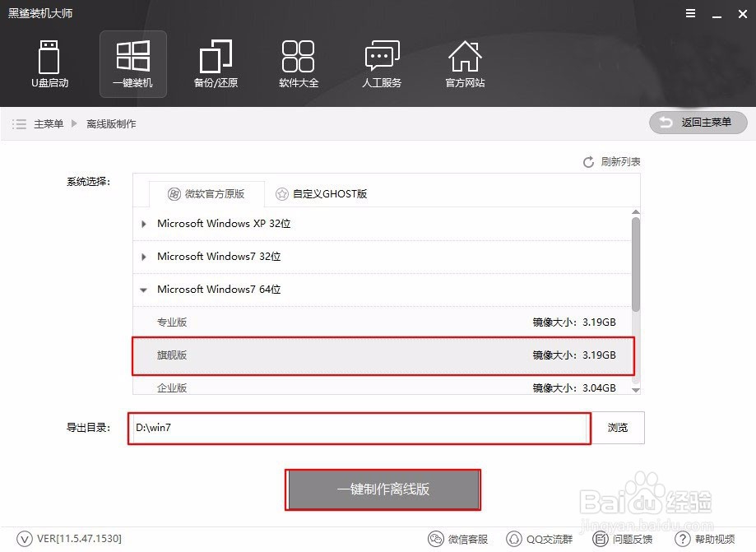Click the refresh icon beside 刷新列表
756x552 pixels.
[588, 162]
